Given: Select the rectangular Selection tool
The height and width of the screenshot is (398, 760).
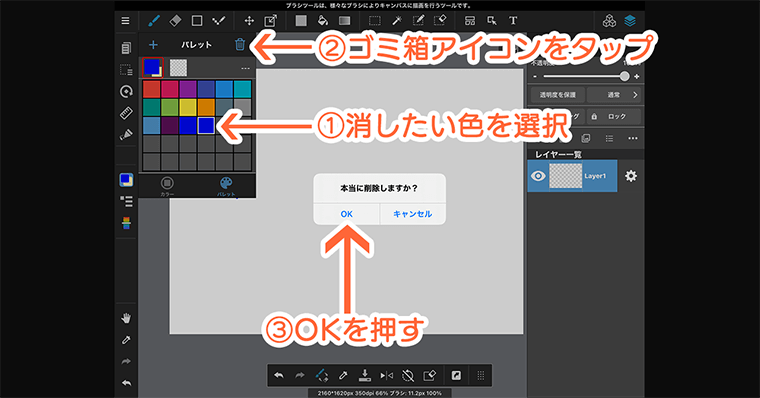Looking at the screenshot, I should click(375, 21).
